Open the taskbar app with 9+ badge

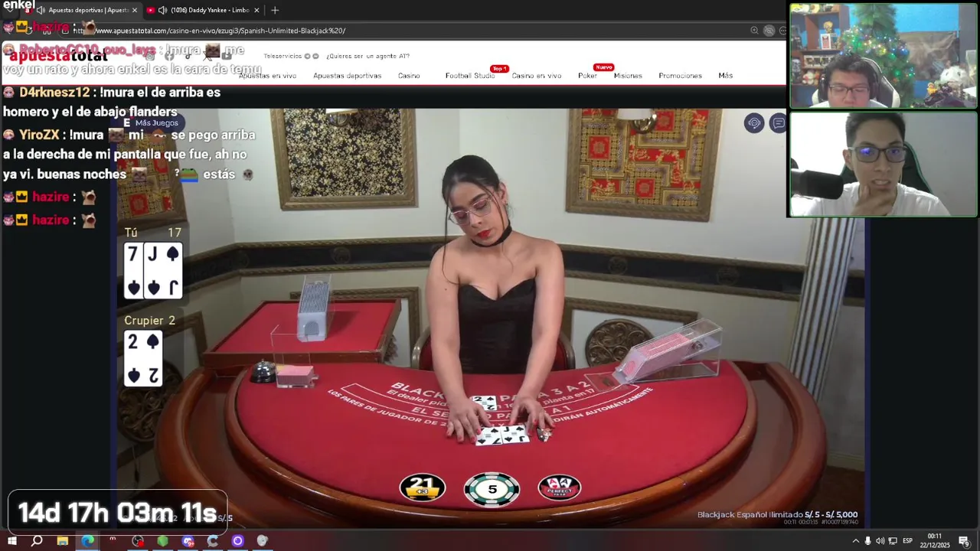point(188,541)
